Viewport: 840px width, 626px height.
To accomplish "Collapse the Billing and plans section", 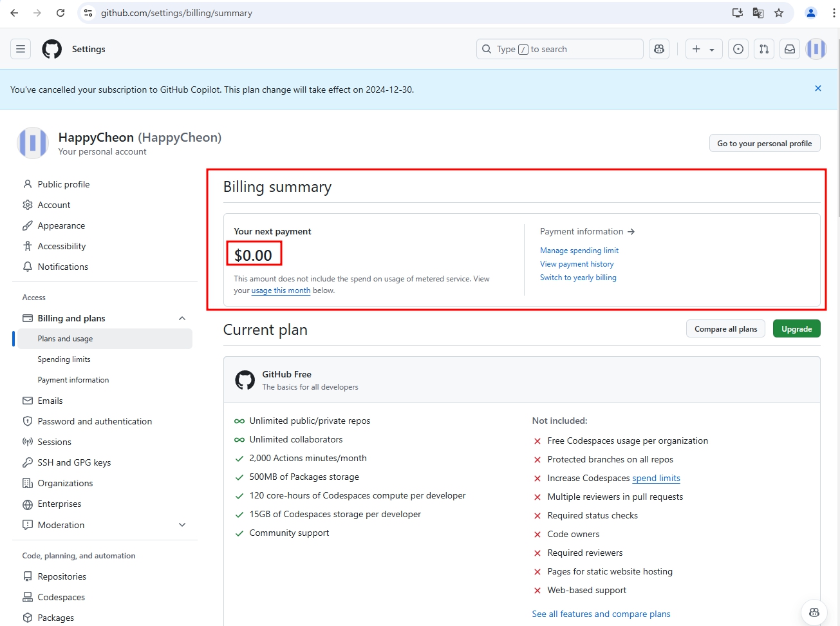I will [x=182, y=318].
